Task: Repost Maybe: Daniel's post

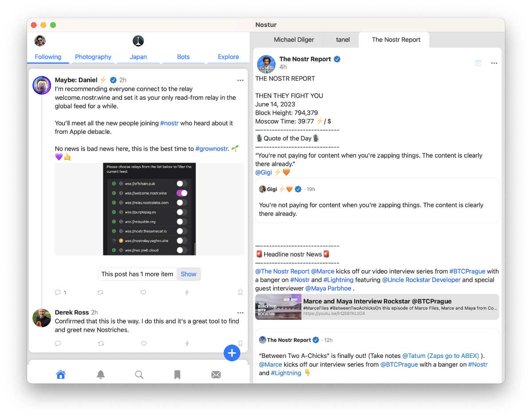Action: 101,292
